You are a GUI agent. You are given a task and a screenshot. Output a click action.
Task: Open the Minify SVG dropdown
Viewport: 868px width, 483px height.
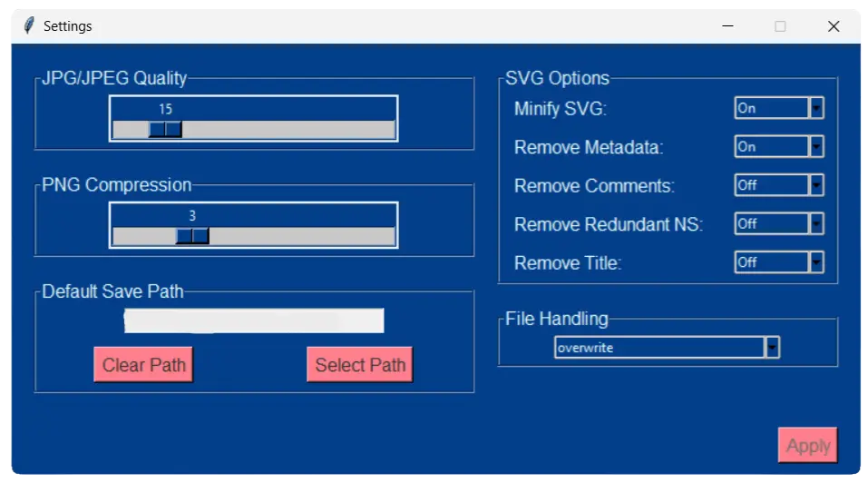click(779, 108)
